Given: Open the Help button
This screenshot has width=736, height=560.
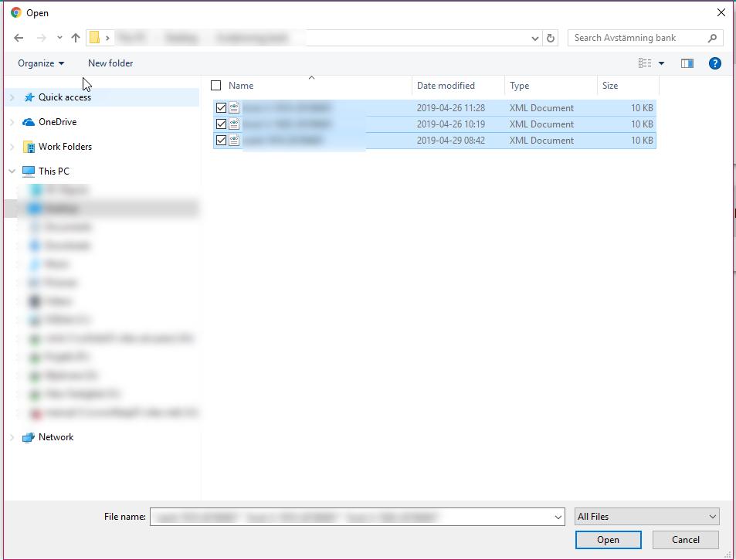Looking at the screenshot, I should click(x=715, y=63).
